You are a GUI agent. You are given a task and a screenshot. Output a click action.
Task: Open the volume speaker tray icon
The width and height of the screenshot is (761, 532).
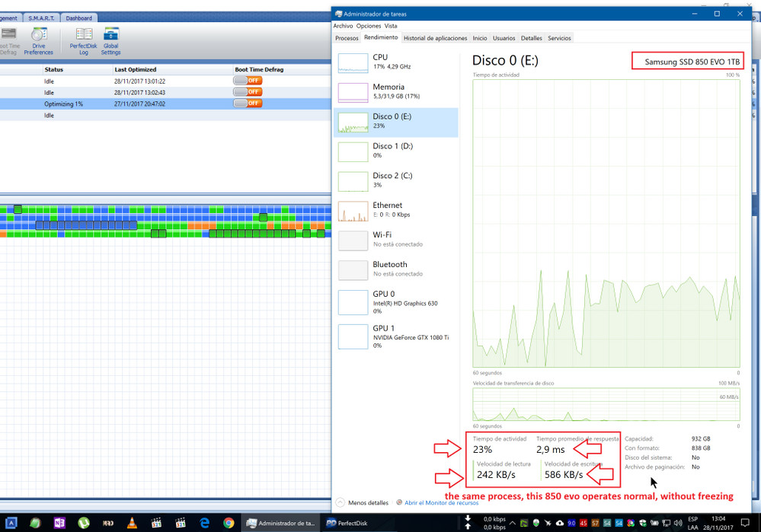[x=678, y=523]
